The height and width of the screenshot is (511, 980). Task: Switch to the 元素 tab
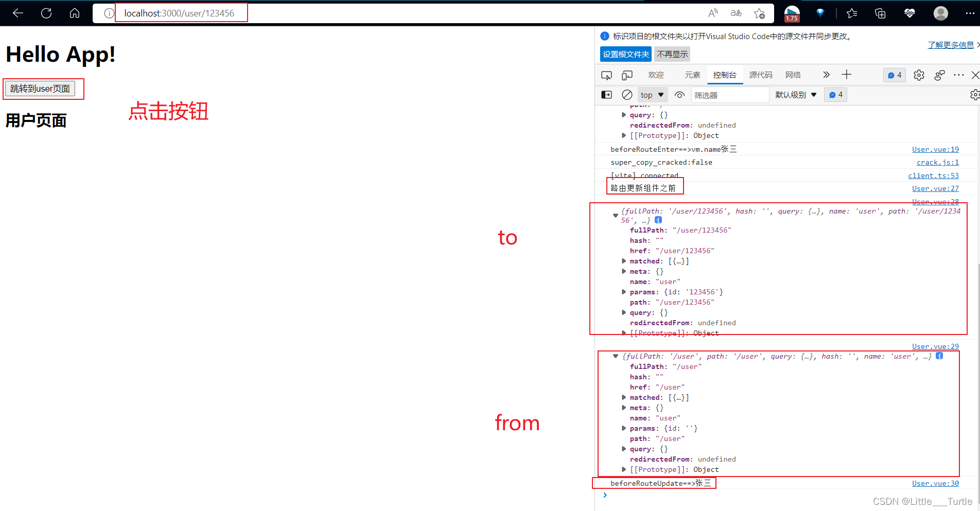tap(692, 75)
